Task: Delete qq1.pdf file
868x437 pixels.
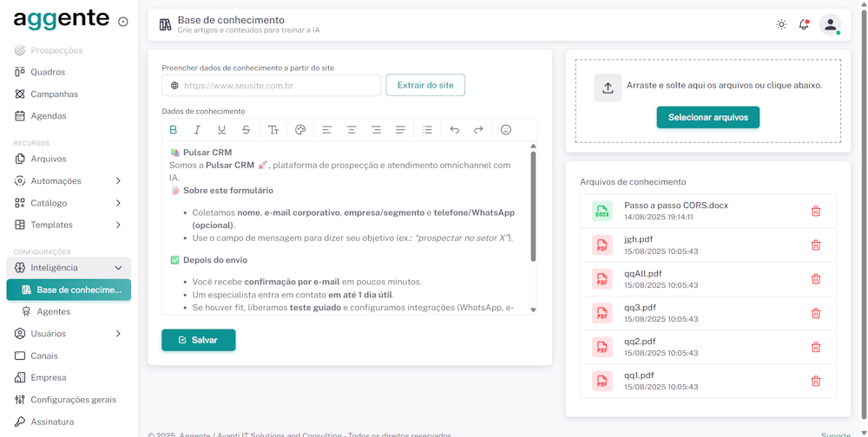Action: pyautogui.click(x=815, y=382)
